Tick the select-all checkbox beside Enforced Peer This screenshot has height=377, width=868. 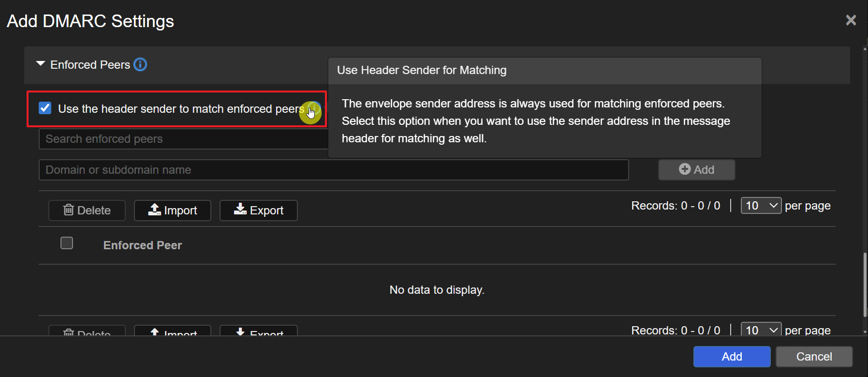67,243
